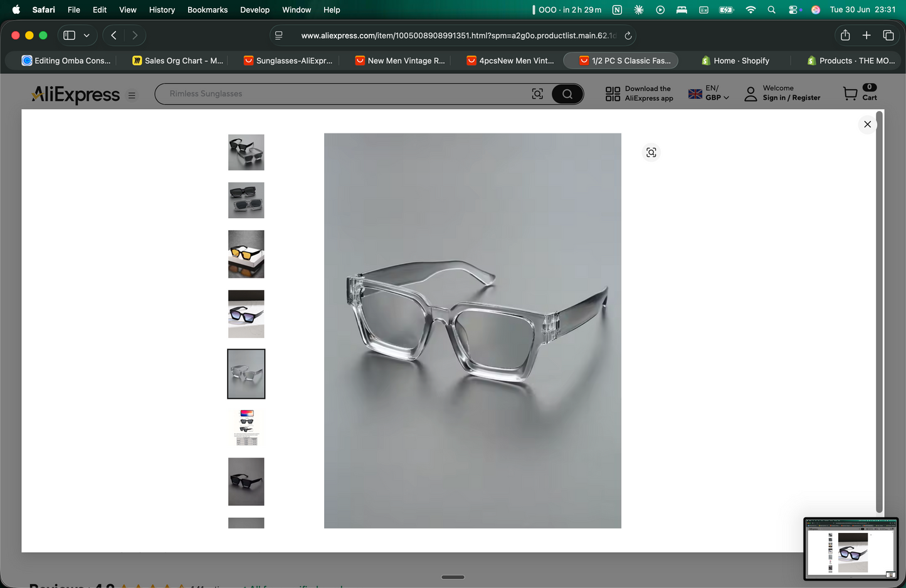
Task: Reload the page with the refresh icon
Action: (628, 36)
